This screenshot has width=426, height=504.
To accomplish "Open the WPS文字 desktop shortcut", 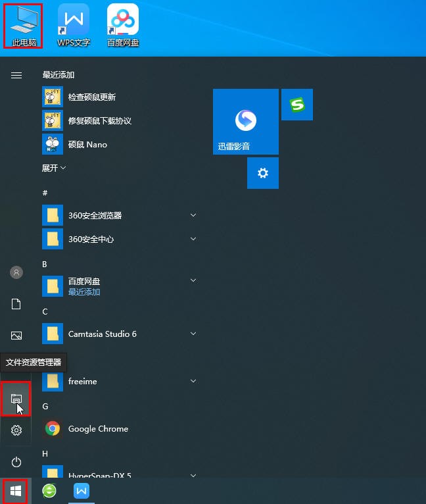I will pos(74,26).
